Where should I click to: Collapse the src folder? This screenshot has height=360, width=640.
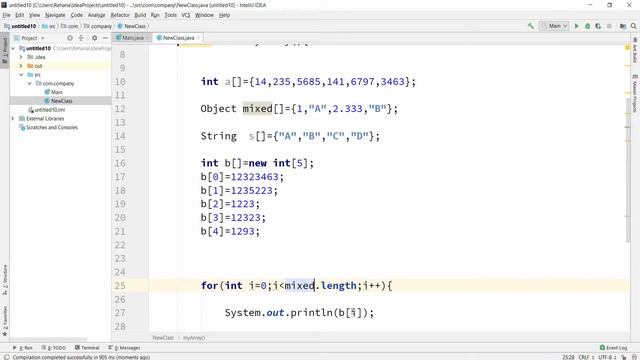[21, 75]
